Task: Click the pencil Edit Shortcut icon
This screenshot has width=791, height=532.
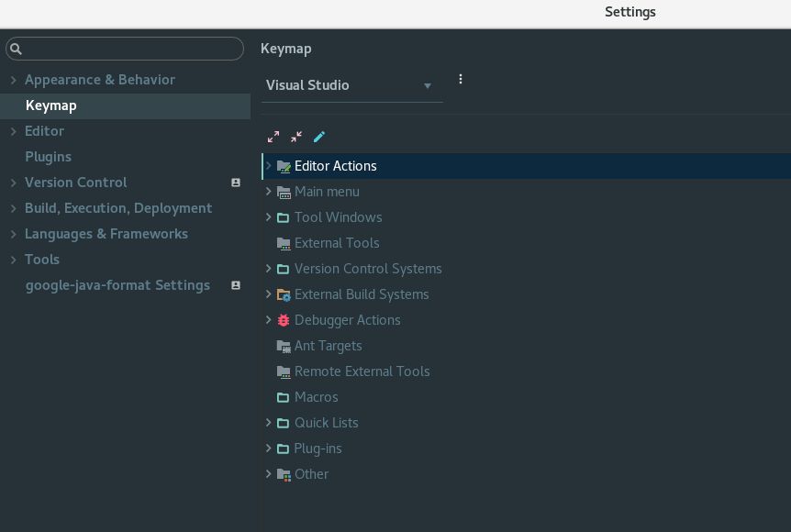Action: [319, 137]
